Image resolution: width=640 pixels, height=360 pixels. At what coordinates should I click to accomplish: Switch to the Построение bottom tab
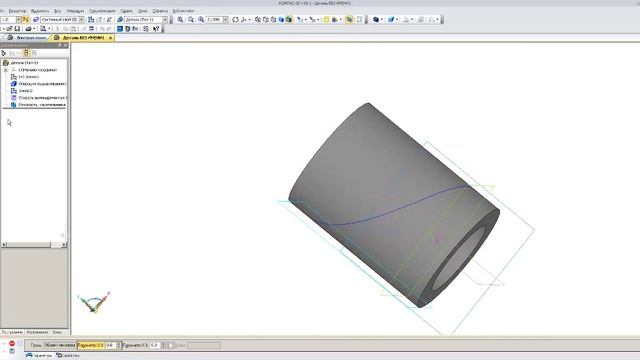tap(12, 333)
